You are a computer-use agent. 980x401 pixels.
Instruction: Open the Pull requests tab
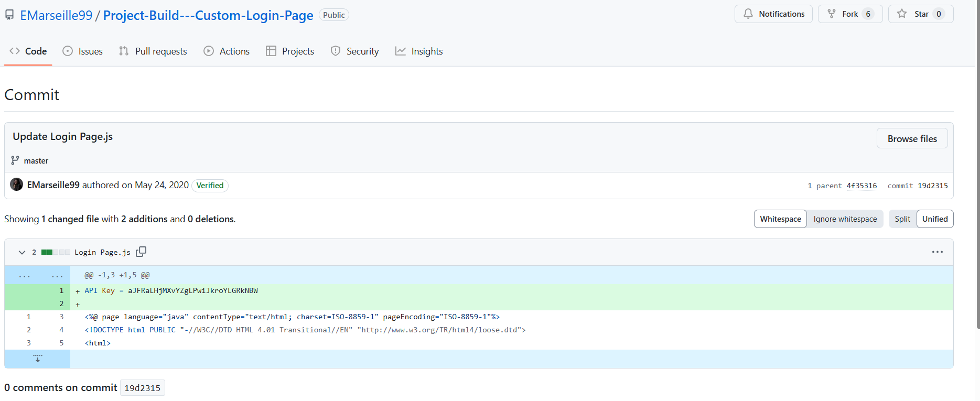pyautogui.click(x=153, y=51)
